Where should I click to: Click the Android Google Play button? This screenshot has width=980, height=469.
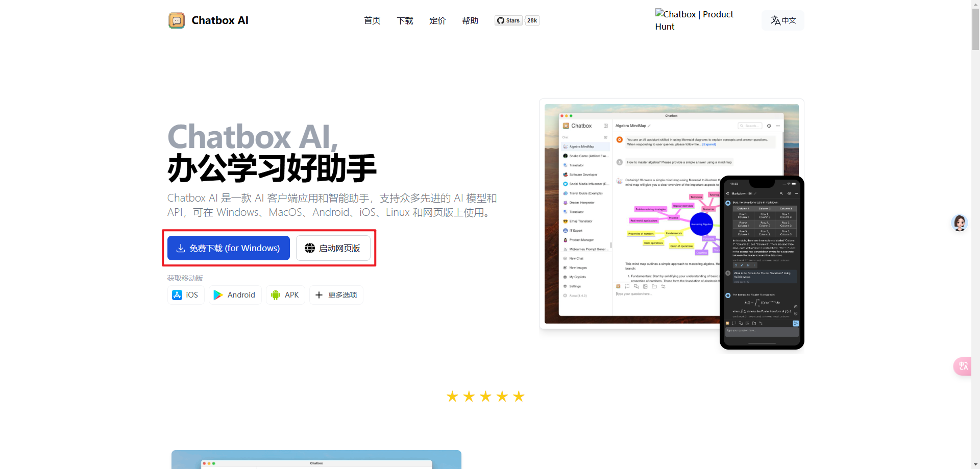coord(235,295)
